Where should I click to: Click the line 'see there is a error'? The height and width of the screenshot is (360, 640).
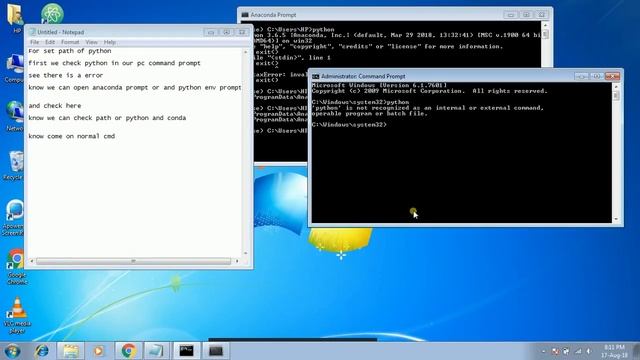66,76
